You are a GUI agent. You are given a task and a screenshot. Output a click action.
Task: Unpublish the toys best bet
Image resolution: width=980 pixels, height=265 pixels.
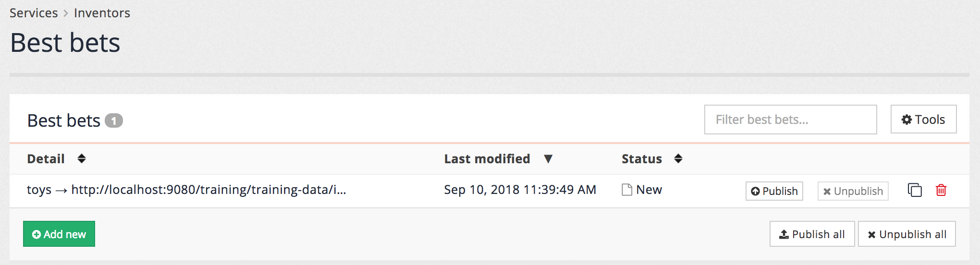pos(853,191)
